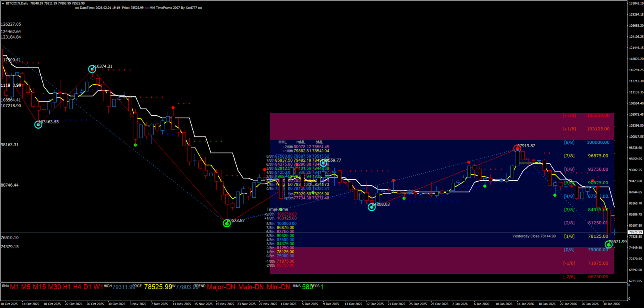The width and height of the screenshot is (644, 308).
Task: Click the 126227.05 level label at left
Action: coord(11,24)
